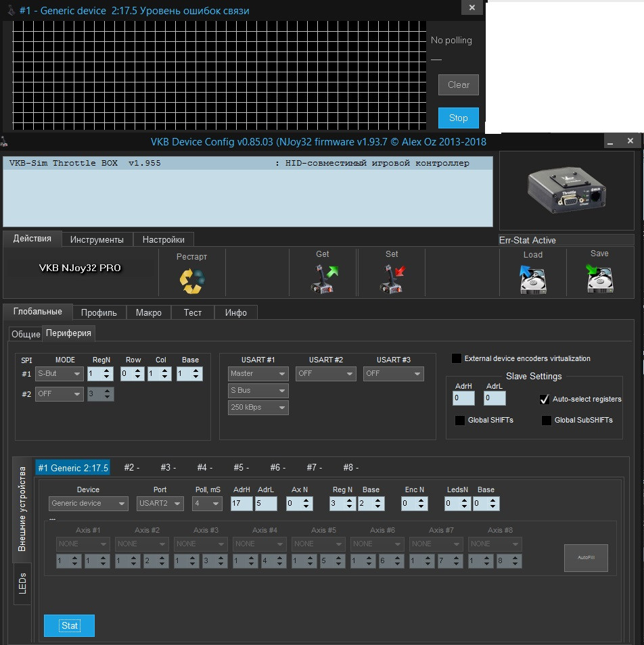Click the SPI #1 RegN stepper

[100, 373]
